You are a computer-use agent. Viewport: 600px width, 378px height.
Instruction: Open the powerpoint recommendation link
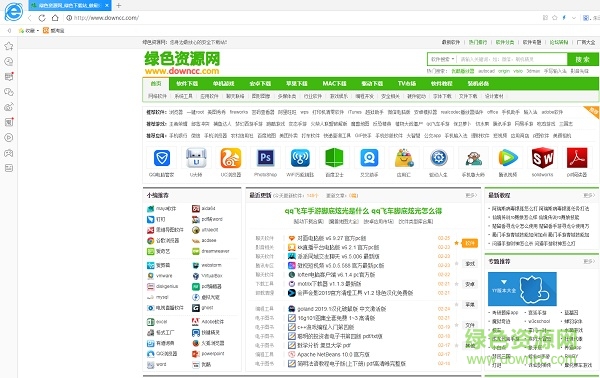(213, 354)
